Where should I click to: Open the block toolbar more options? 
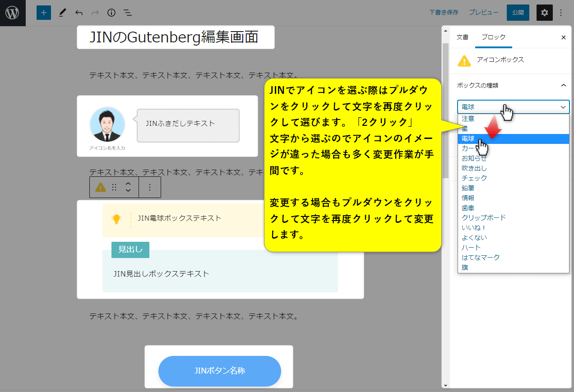point(150,187)
